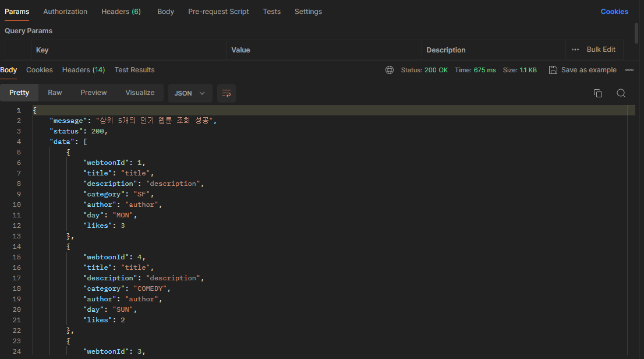The height and width of the screenshot is (359, 644).
Task: Click the "likes": 3 line
Action: (x=104, y=226)
